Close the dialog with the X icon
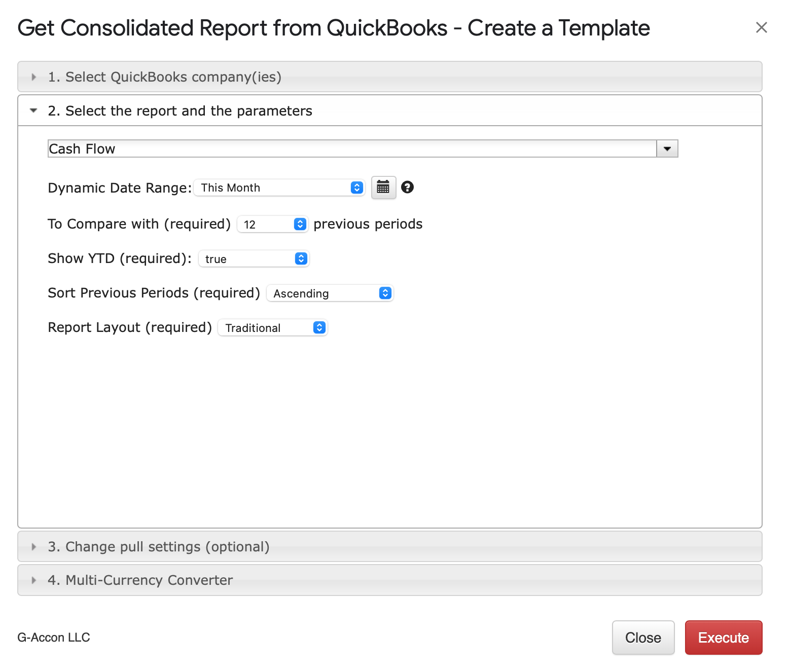Viewport: 789px width, 672px height. tap(761, 27)
